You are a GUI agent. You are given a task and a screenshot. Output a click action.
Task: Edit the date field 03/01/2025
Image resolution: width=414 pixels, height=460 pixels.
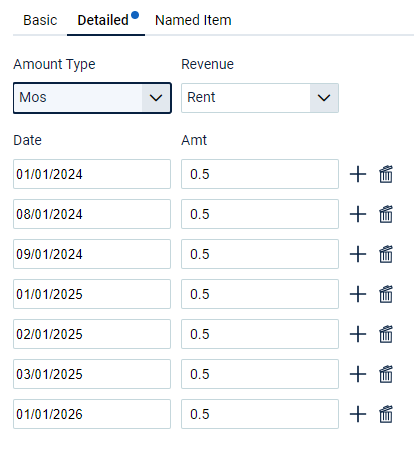92,374
